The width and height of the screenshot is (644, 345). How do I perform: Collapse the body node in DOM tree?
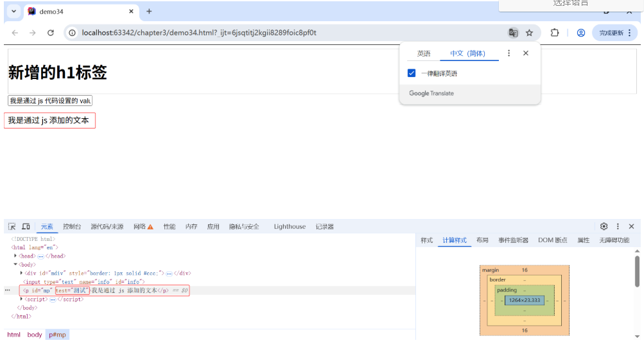tap(15, 265)
